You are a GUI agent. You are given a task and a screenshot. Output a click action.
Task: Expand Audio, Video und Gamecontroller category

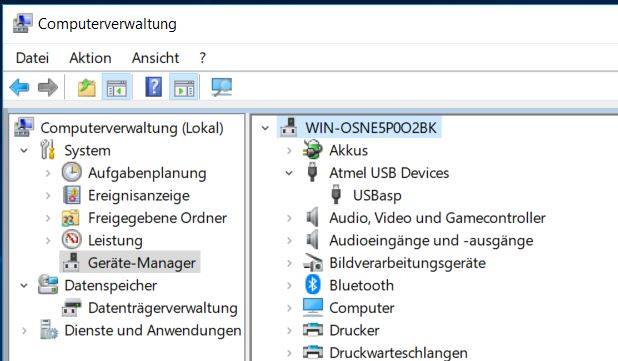click(289, 218)
